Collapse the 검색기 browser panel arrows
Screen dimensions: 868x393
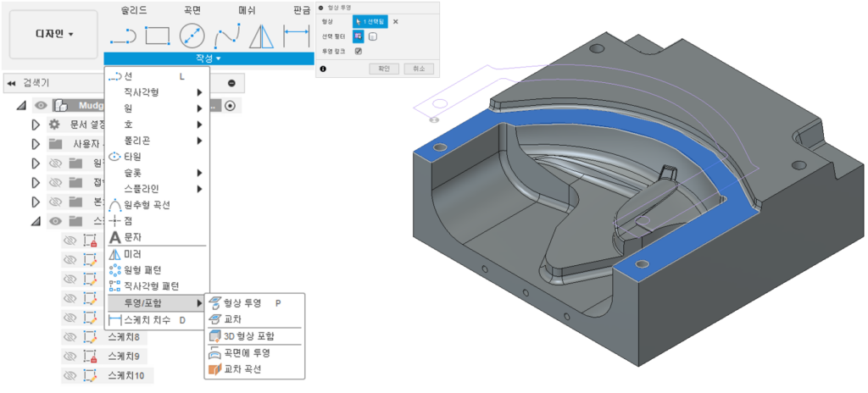[x=11, y=83]
